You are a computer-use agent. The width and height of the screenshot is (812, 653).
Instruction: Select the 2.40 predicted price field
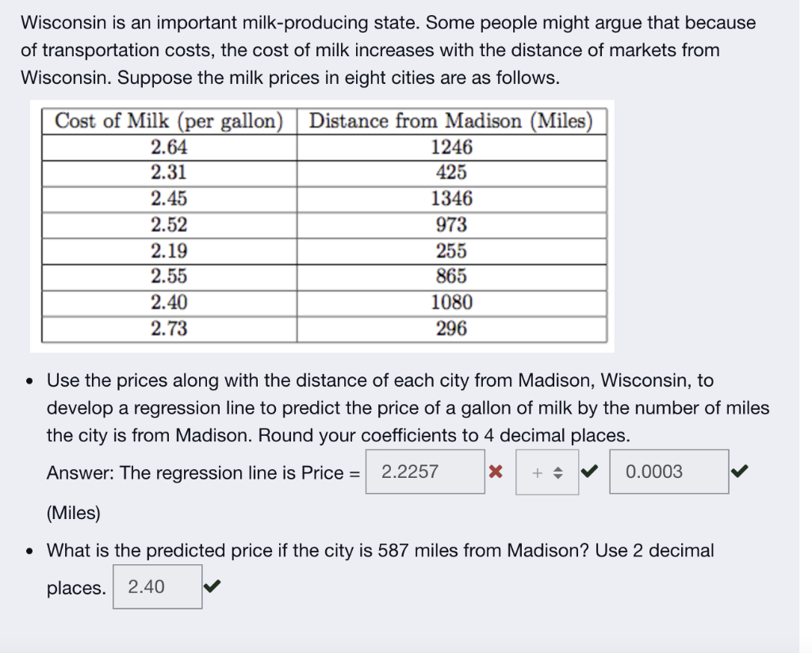pos(156,586)
